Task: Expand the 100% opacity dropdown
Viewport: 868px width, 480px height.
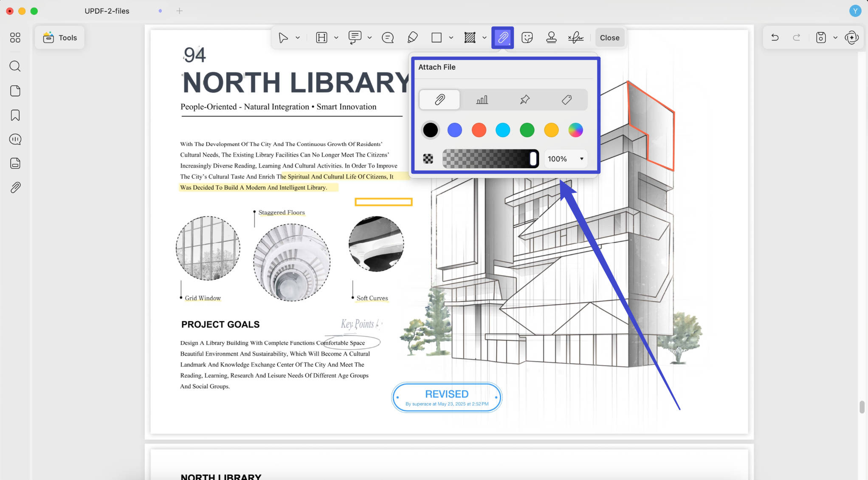Action: coord(566,159)
